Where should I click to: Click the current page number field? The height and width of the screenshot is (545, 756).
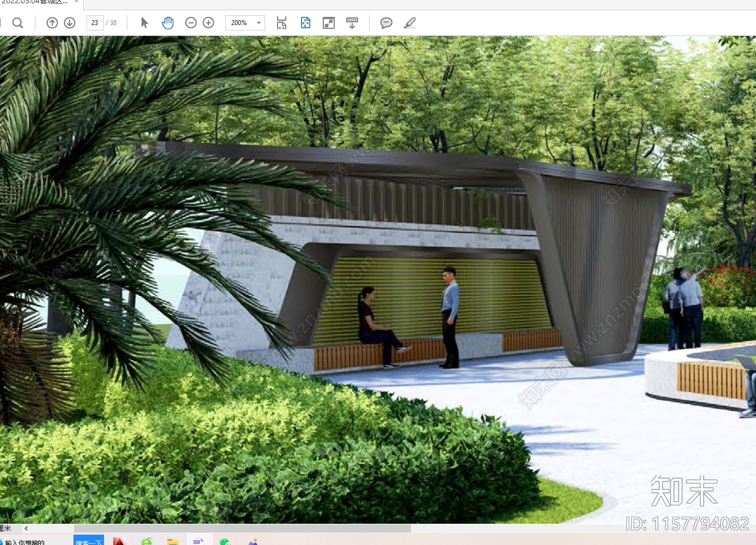point(95,23)
